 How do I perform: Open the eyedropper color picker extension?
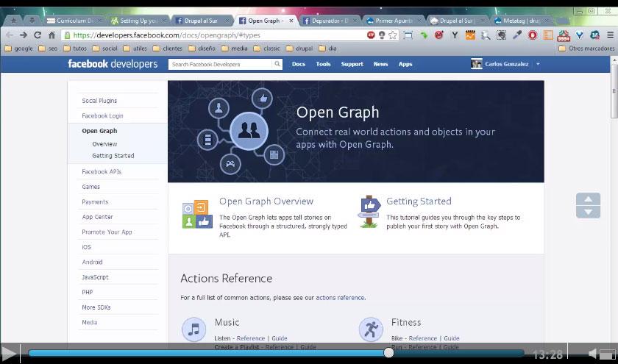tap(516, 35)
